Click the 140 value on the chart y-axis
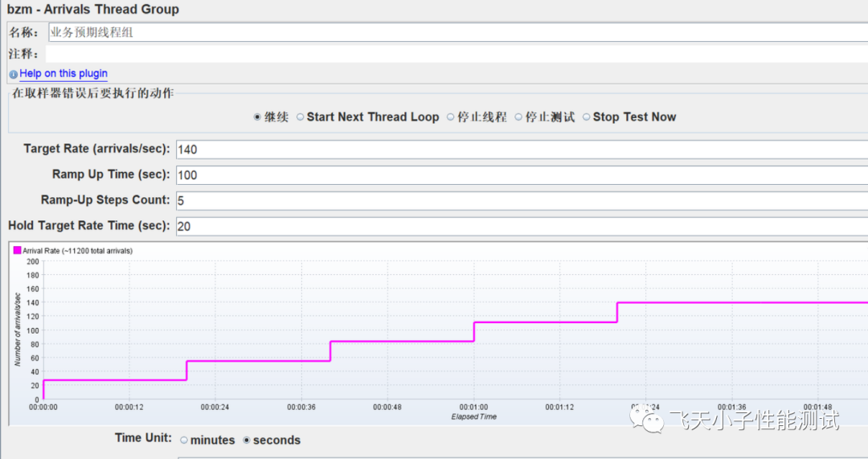 (x=33, y=303)
